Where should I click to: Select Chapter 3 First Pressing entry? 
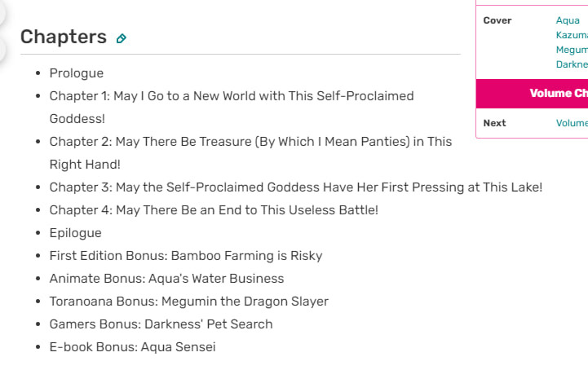click(x=295, y=187)
